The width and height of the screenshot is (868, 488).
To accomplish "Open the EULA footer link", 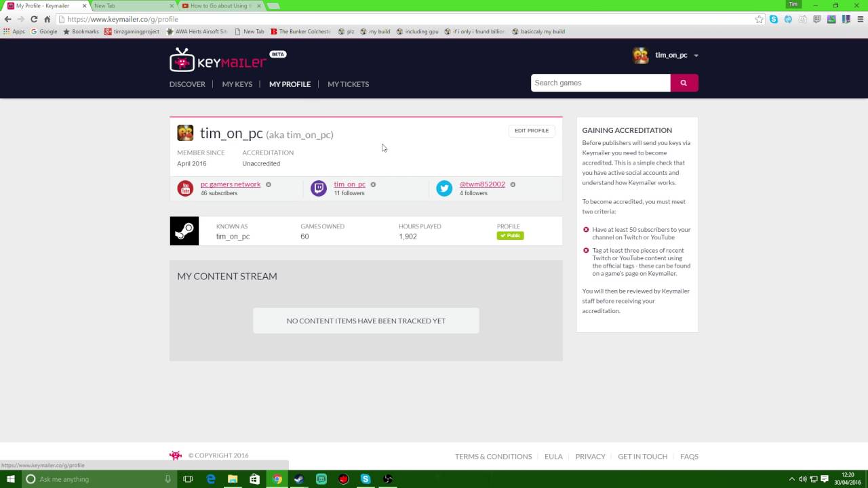I will pos(553,456).
